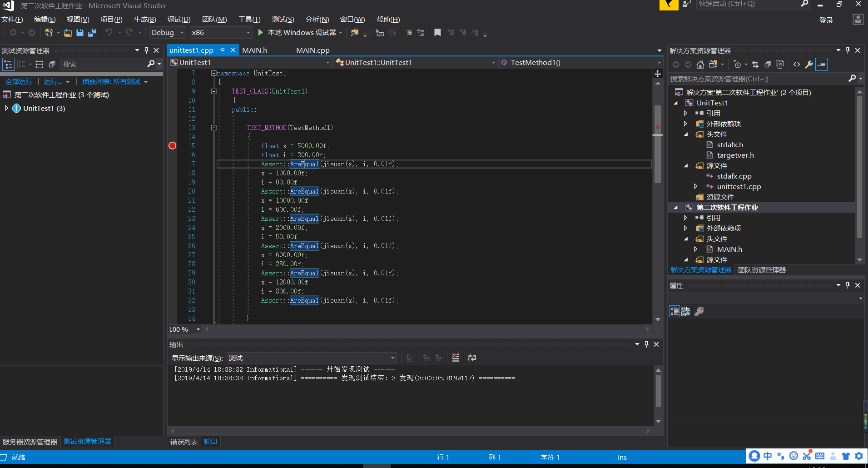Click the 运行... link in Test Explorer

[x=53, y=81]
